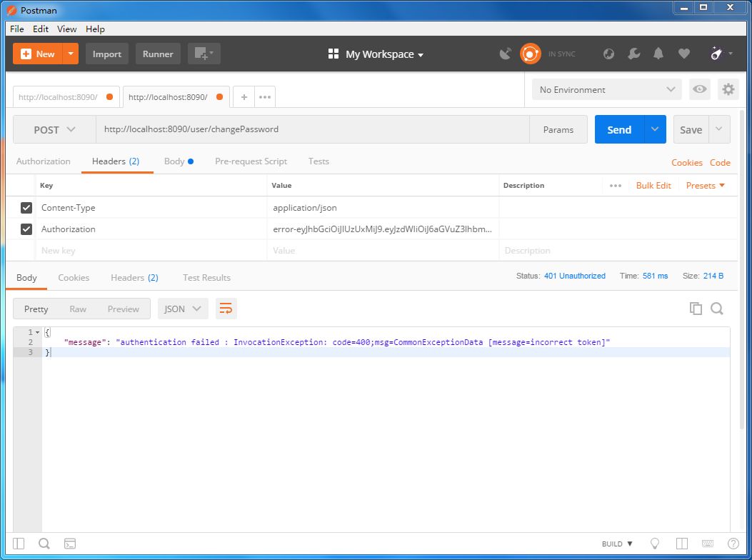752x560 pixels.
Task: Switch to request Body tab
Action: point(179,161)
